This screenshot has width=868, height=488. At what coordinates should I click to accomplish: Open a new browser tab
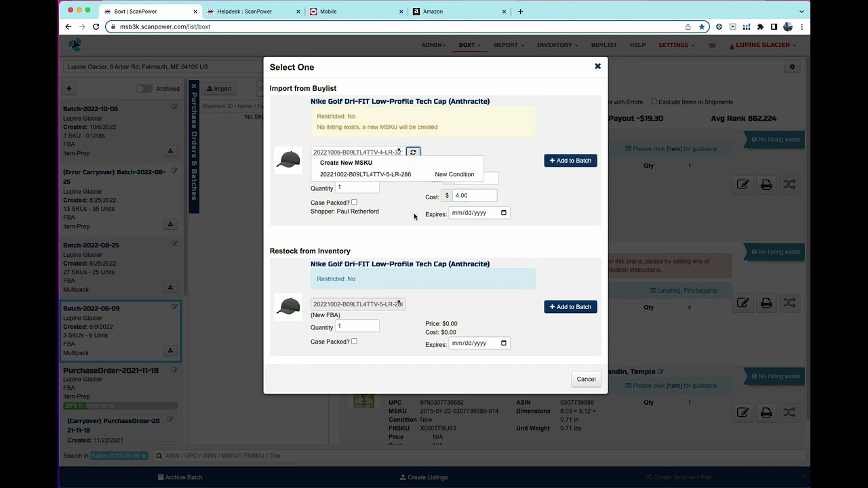[520, 12]
